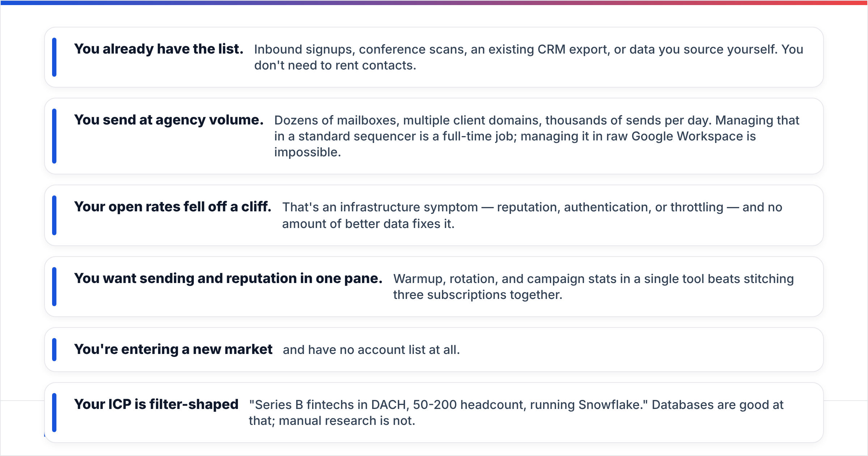
Task: Select the "You send at agency volume." heading
Action: pyautogui.click(x=169, y=120)
